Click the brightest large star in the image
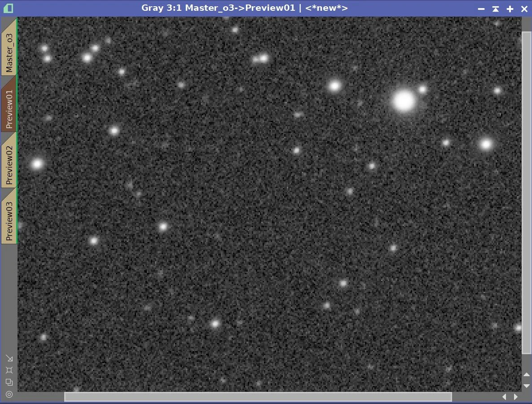This screenshot has height=404, width=532. pos(404,101)
